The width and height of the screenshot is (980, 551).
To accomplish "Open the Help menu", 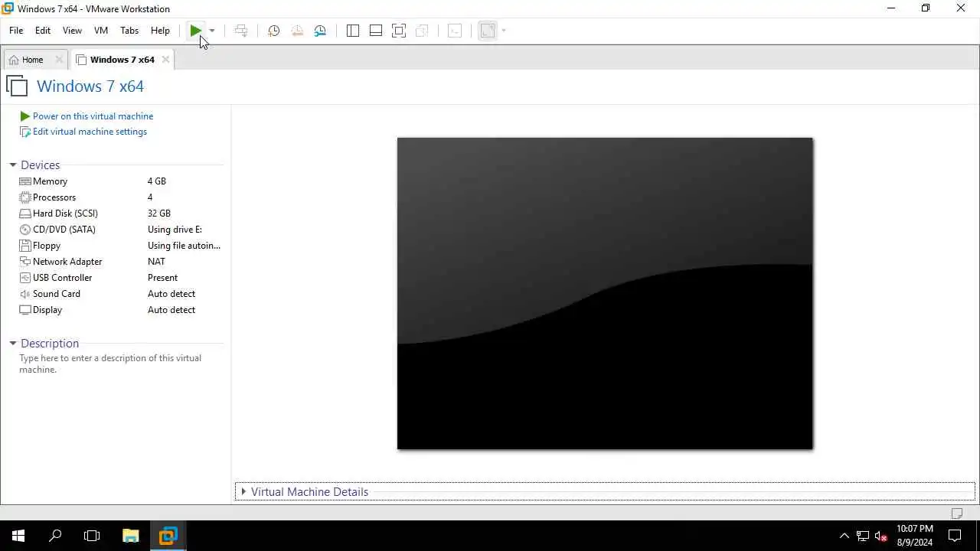I will pos(160,31).
